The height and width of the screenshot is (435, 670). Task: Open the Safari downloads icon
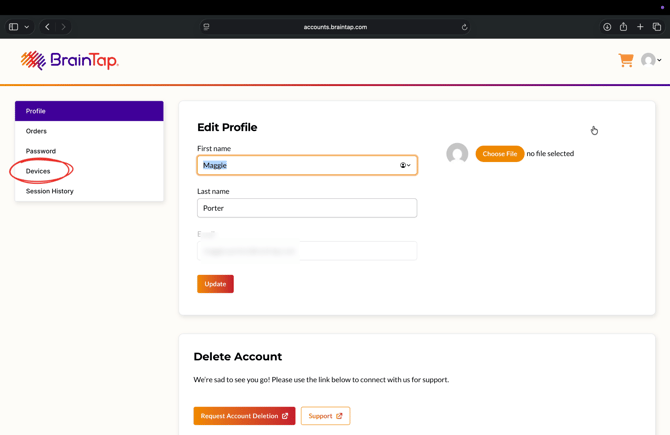[607, 27]
